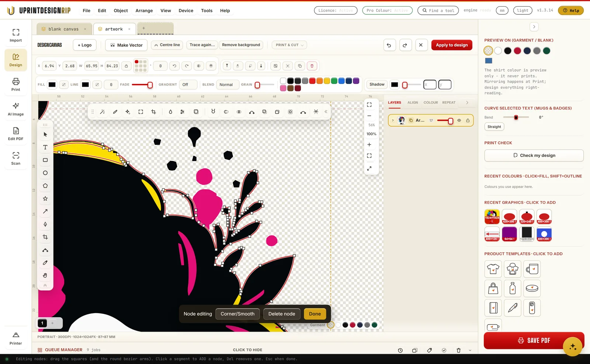Collapse the right panel chevron
Screen dimensions: 590x364
[x=534, y=27]
